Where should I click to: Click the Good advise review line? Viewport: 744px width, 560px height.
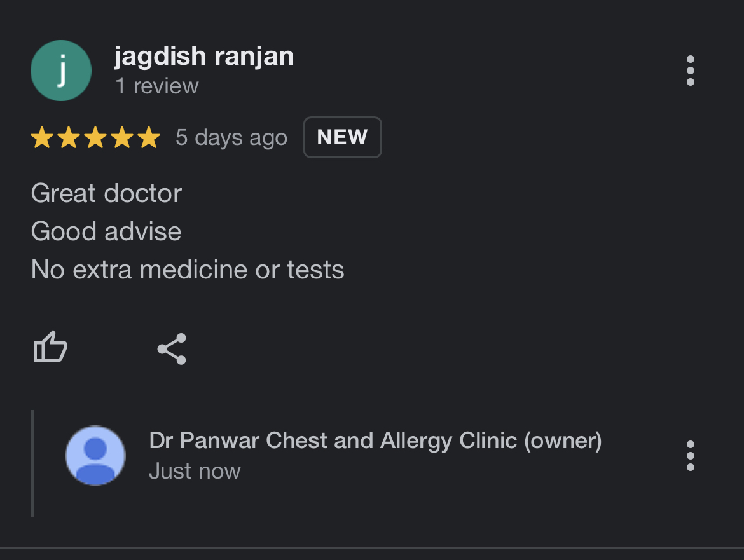(106, 231)
